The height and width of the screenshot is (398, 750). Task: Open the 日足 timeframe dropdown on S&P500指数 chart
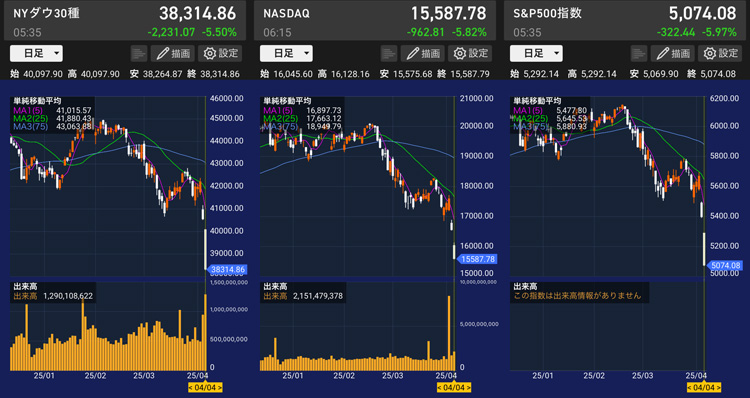pos(536,53)
